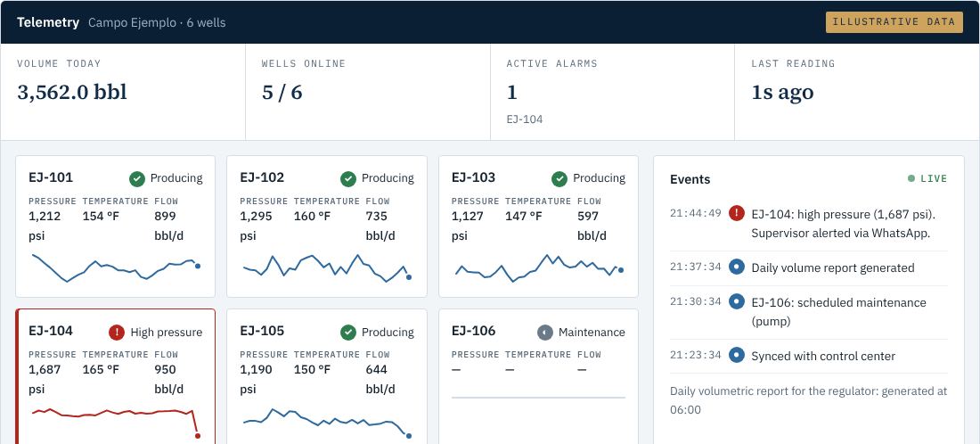This screenshot has height=444, width=980.
Task: Click the blue icon beside Daily volume report generated
Action: [x=737, y=267]
